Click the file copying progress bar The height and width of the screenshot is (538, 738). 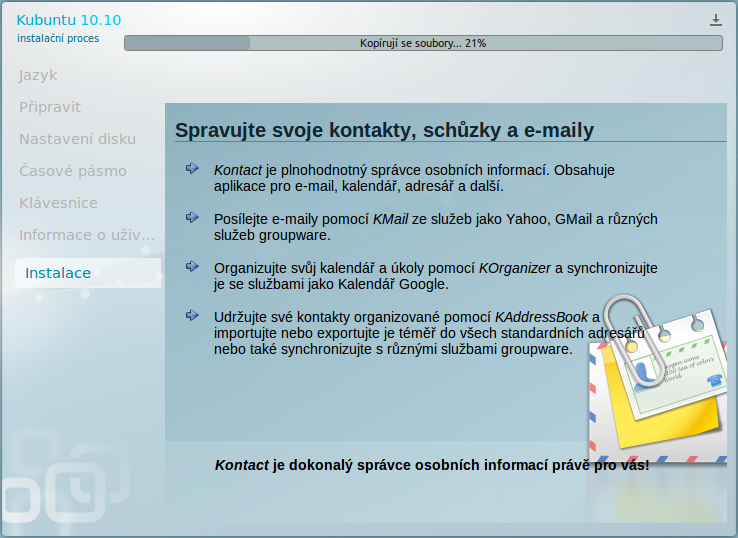click(x=423, y=43)
